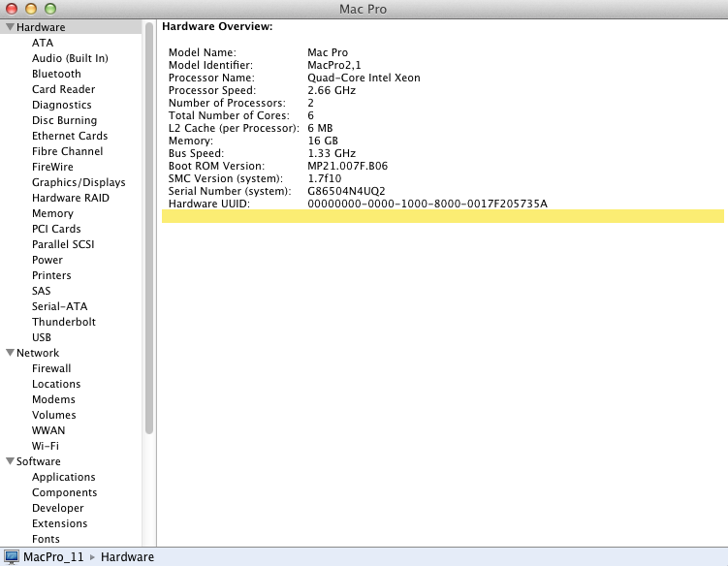Click the Processor Speed value 2.66 GHz

pyautogui.click(x=332, y=90)
